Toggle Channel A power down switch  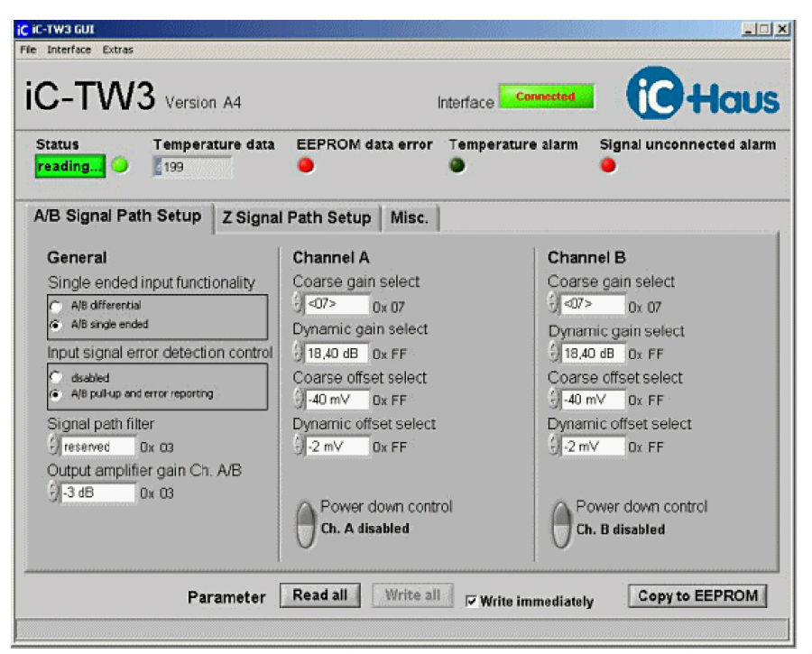[x=306, y=524]
